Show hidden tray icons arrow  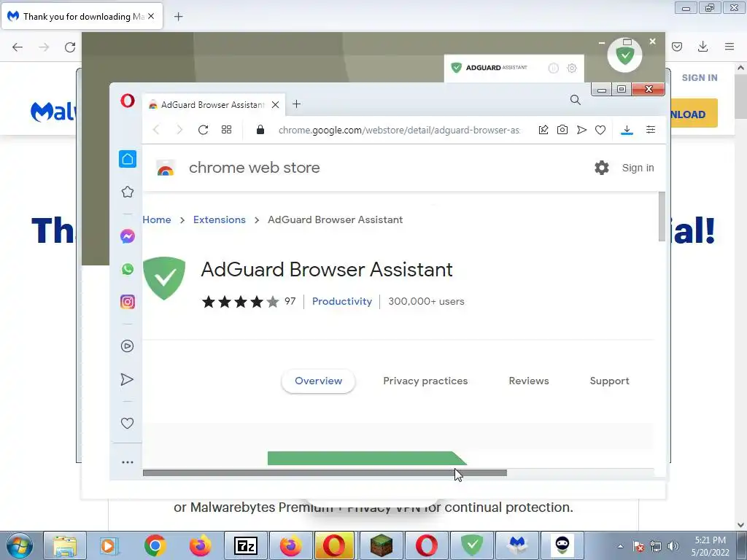620,546
